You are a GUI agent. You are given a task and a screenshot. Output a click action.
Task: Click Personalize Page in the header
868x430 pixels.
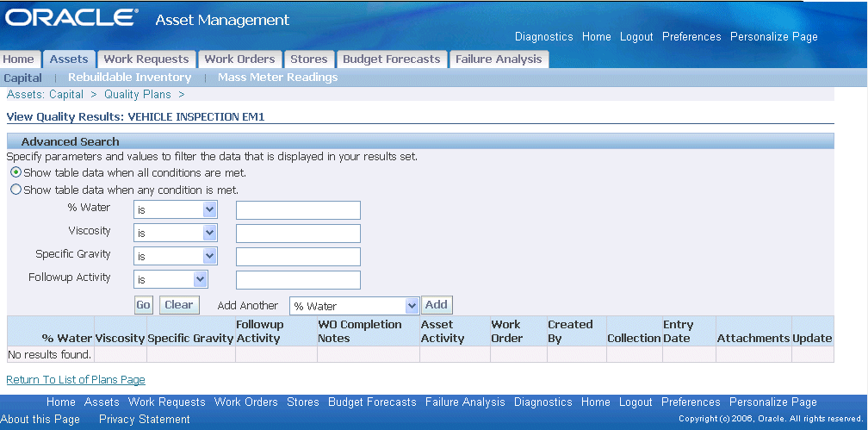[774, 36]
